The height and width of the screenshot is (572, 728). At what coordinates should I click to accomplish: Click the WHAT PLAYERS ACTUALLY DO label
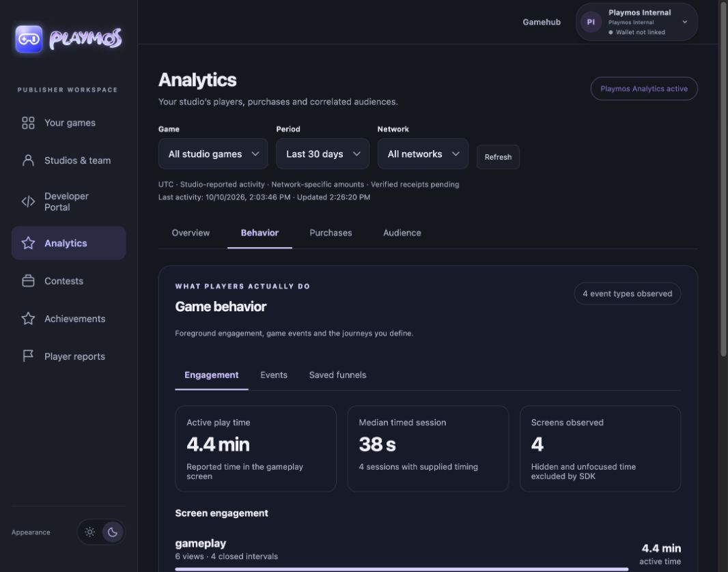click(x=242, y=286)
